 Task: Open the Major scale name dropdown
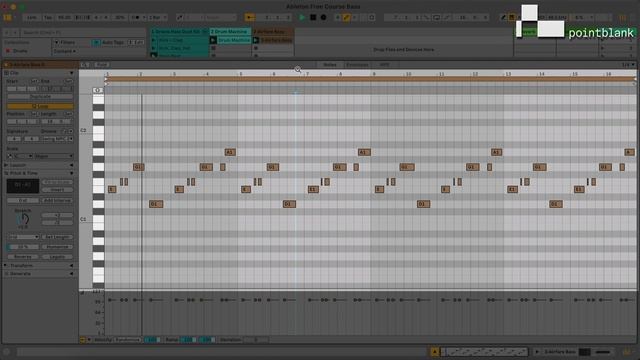pyautogui.click(x=54, y=156)
